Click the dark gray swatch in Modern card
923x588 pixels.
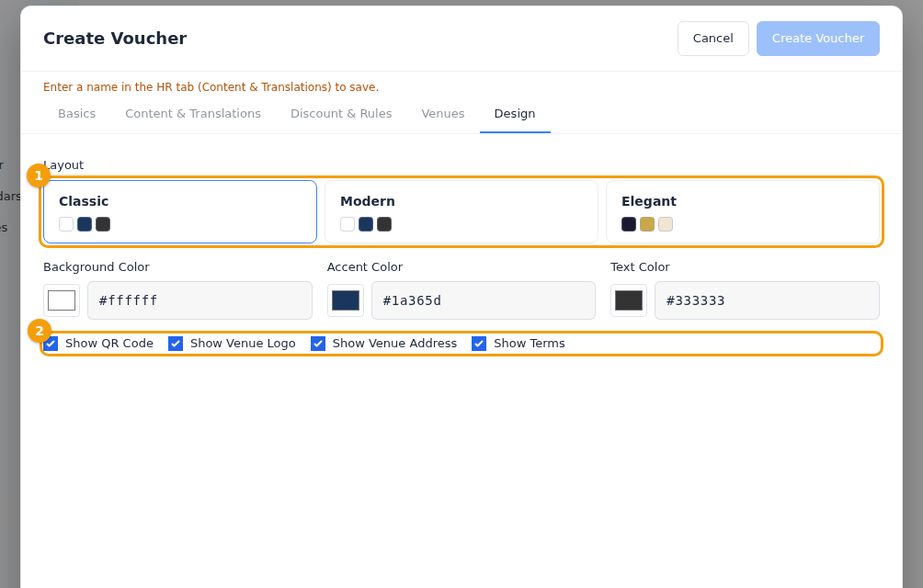tap(384, 224)
